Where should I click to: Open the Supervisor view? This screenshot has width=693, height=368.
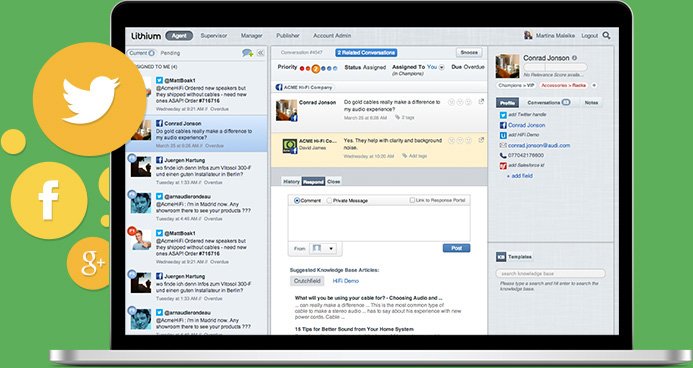click(214, 36)
